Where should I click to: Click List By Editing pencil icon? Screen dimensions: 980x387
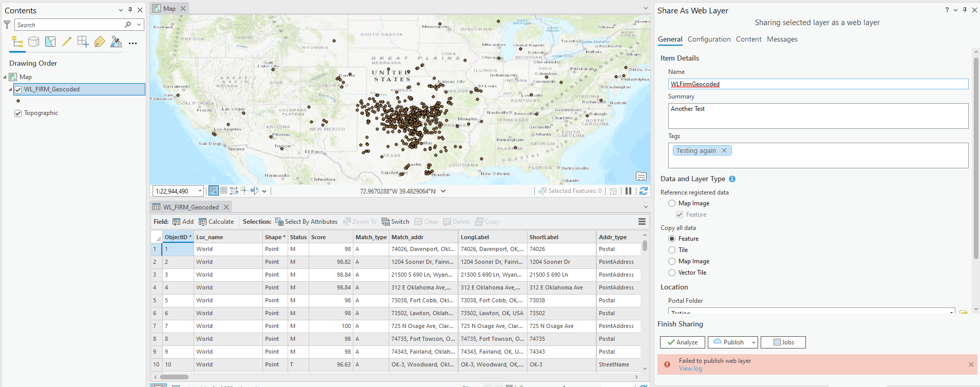click(x=67, y=42)
